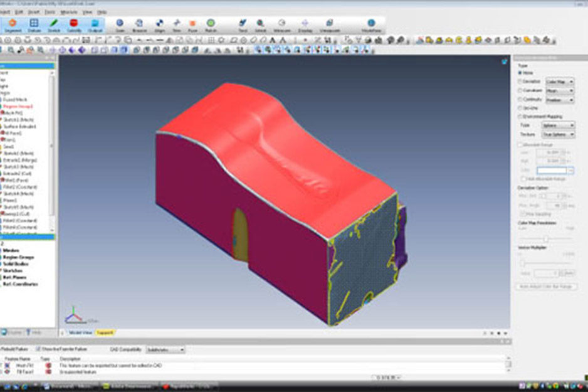Viewport: 588px width, 392px height.
Task: Open the CAD Compatibility dropdown
Action: coord(165,349)
